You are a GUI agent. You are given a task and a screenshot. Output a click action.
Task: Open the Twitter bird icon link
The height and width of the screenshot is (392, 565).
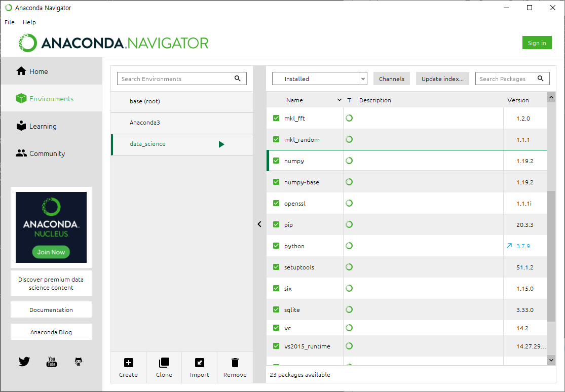point(24,362)
